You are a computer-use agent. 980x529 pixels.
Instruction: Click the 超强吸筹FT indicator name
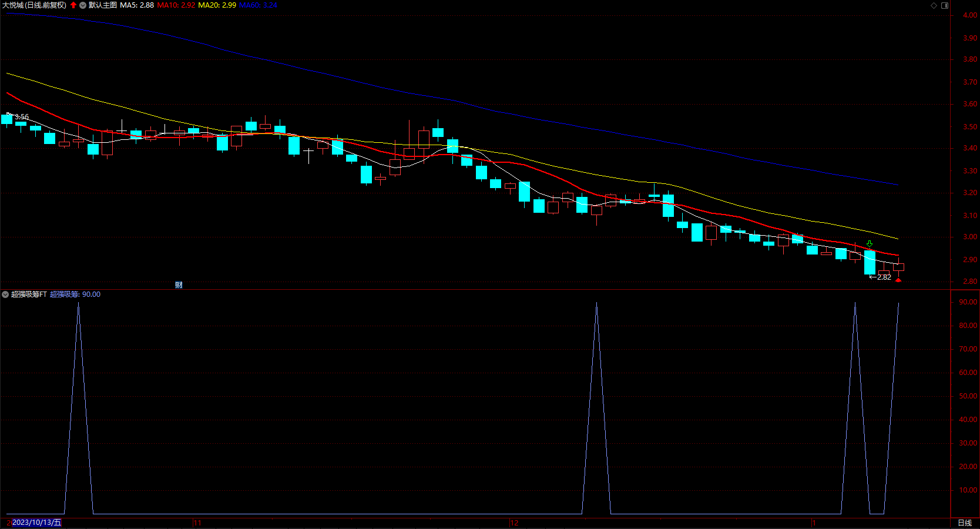pyautogui.click(x=29, y=294)
